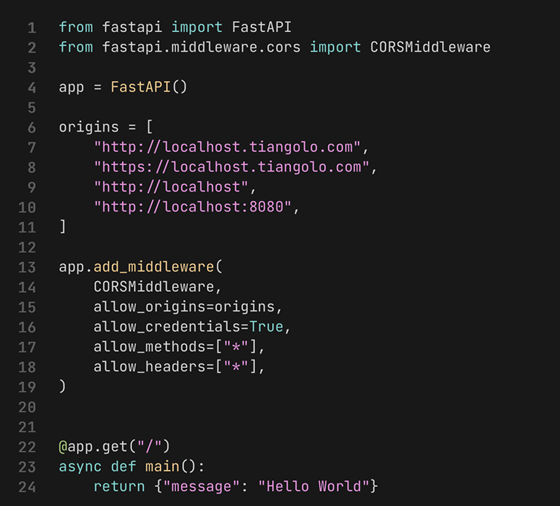Click the closing bracket on line 11
560x506 pixels.
(x=63, y=227)
